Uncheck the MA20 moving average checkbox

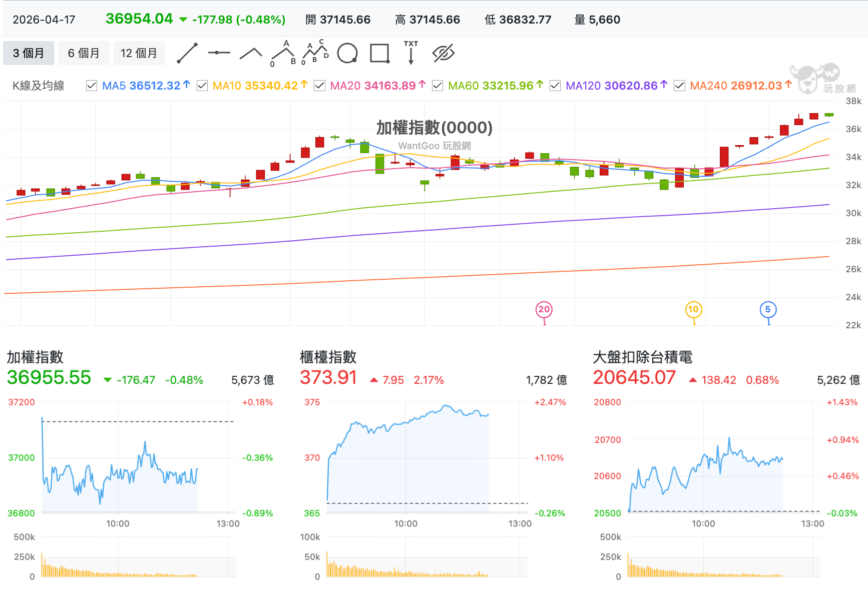pyautogui.click(x=319, y=86)
